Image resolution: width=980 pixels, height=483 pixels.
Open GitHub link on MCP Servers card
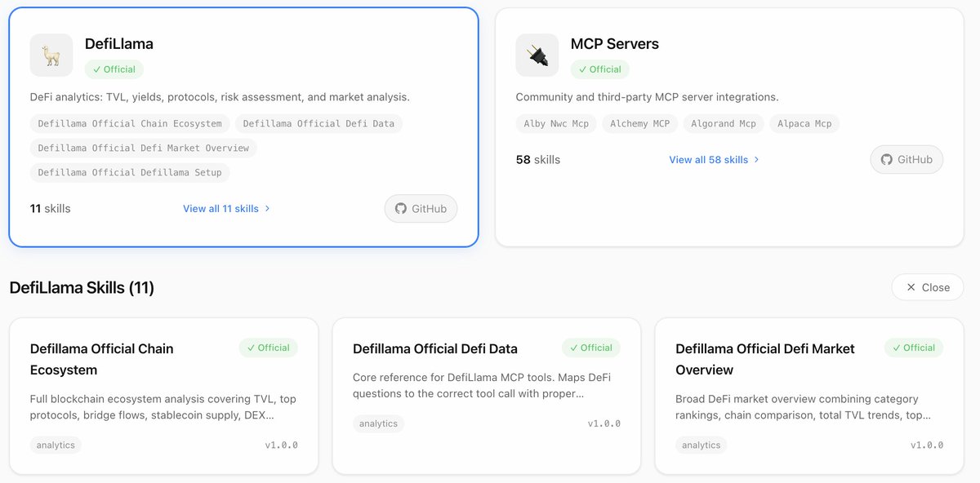click(906, 160)
